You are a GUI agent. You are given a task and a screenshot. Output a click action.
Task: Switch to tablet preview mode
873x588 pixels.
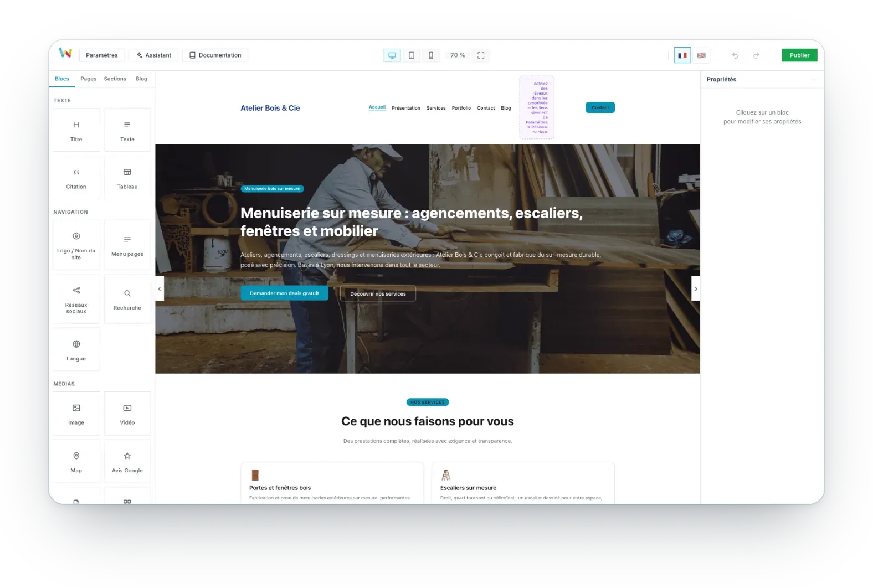[x=412, y=55]
